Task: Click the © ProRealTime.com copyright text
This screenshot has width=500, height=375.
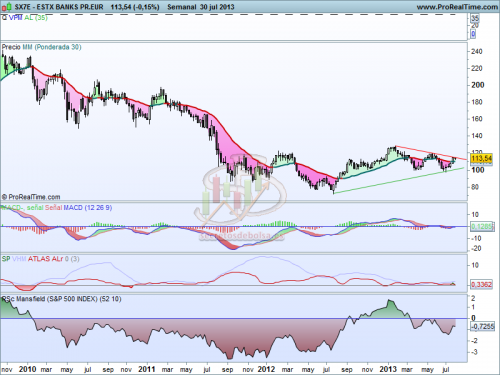Action: 31,197
